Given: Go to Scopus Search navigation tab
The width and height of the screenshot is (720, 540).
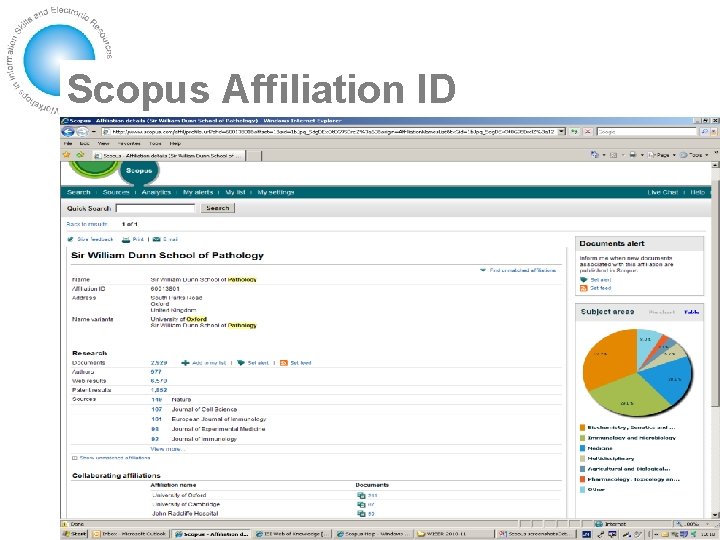Looking at the screenshot, I should click(79, 192).
